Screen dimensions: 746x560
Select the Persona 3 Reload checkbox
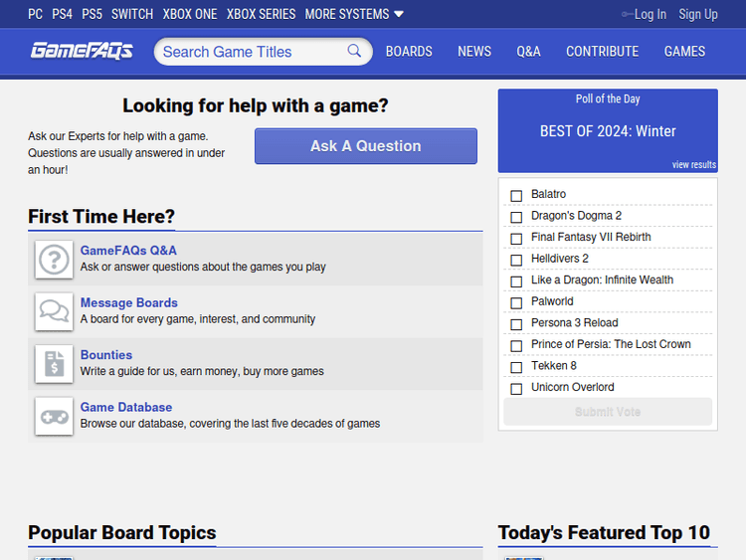pyautogui.click(x=516, y=324)
